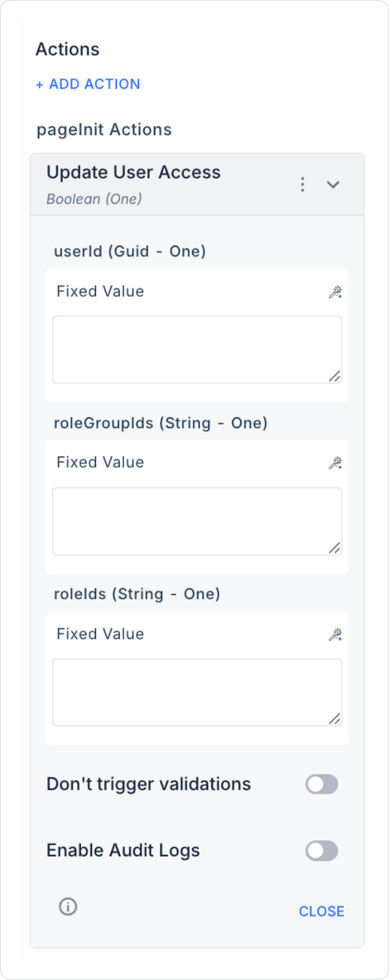Viewport: 389px width, 980px height.
Task: Click the magic wand icon for userId
Action: 335,292
